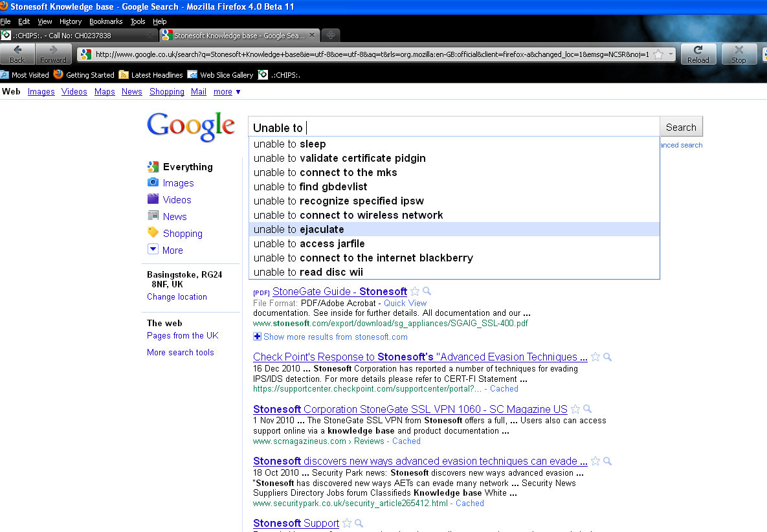Click Quick View for the PDF result
This screenshot has height=532, width=767.
coord(405,303)
